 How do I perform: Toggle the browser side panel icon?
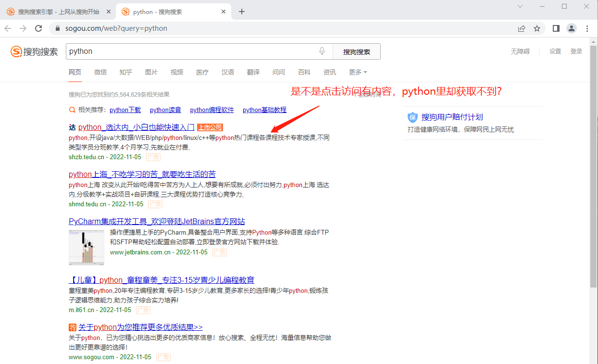click(556, 28)
